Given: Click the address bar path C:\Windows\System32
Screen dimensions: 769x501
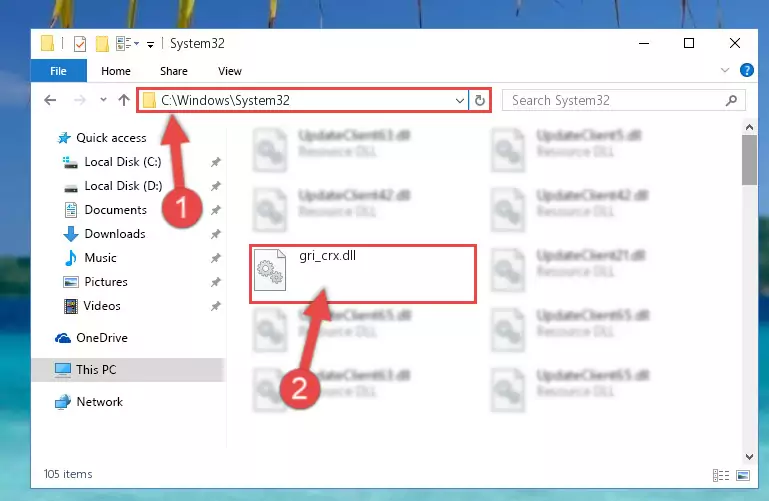Looking at the screenshot, I should coord(225,100).
